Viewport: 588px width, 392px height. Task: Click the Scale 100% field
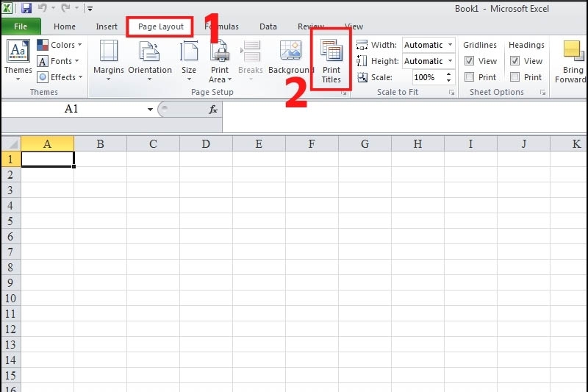click(429, 77)
